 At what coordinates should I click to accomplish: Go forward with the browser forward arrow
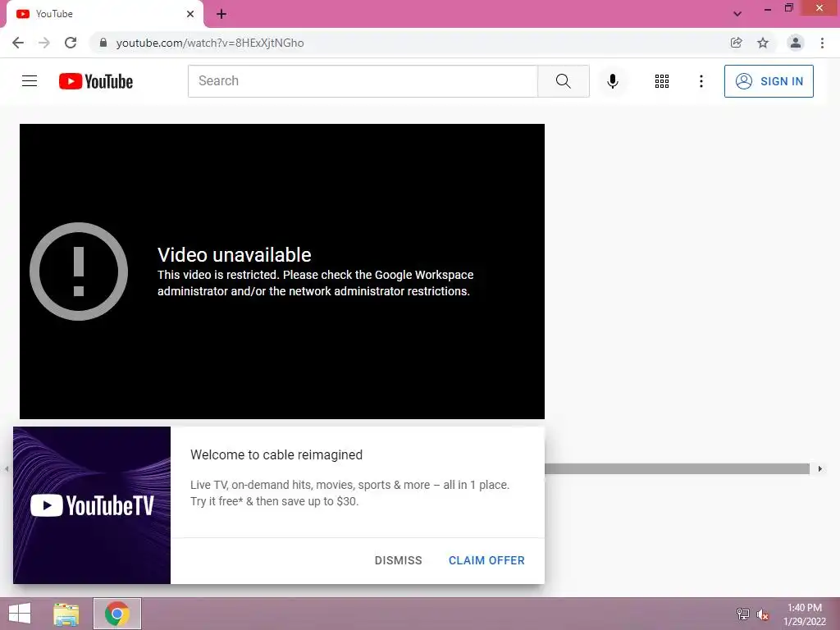(x=44, y=43)
